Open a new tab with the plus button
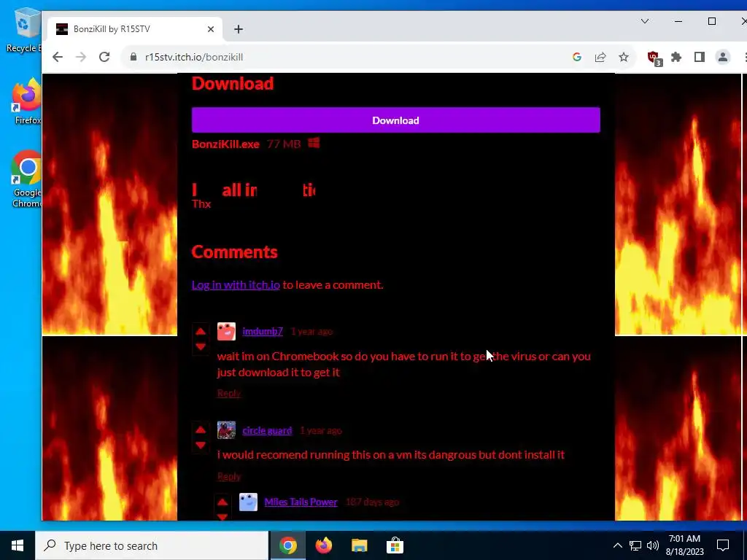Viewport: 747px width, 560px height. pyautogui.click(x=239, y=29)
